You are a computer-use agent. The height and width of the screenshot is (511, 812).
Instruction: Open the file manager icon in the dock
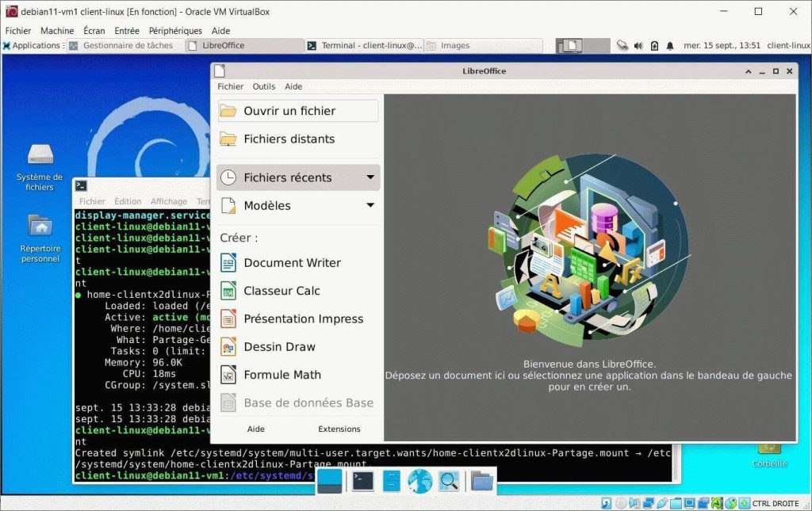(392, 481)
